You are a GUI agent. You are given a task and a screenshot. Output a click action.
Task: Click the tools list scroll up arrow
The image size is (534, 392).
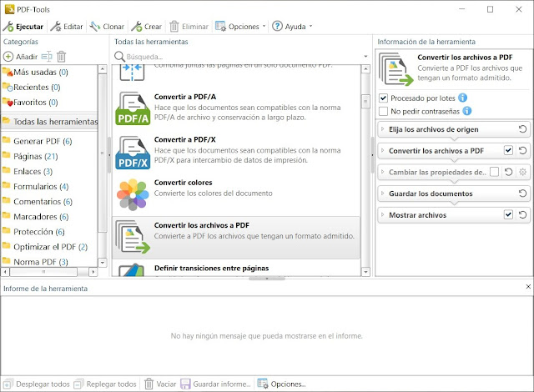365,69
